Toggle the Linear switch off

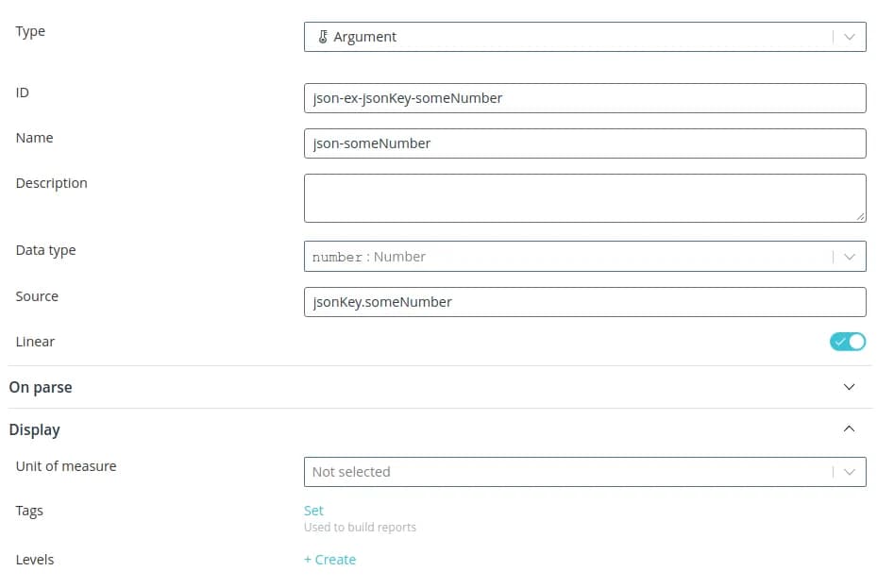[847, 342]
